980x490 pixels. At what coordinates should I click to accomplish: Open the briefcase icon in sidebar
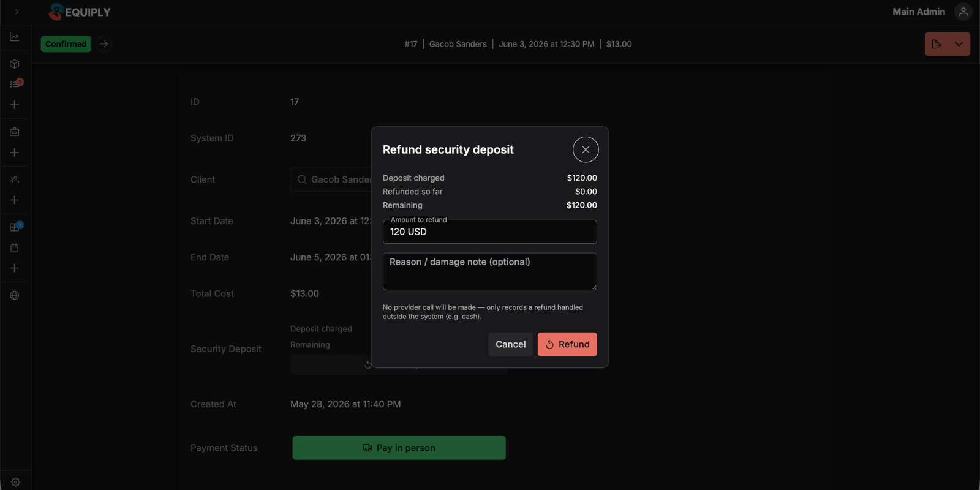pyautogui.click(x=15, y=132)
